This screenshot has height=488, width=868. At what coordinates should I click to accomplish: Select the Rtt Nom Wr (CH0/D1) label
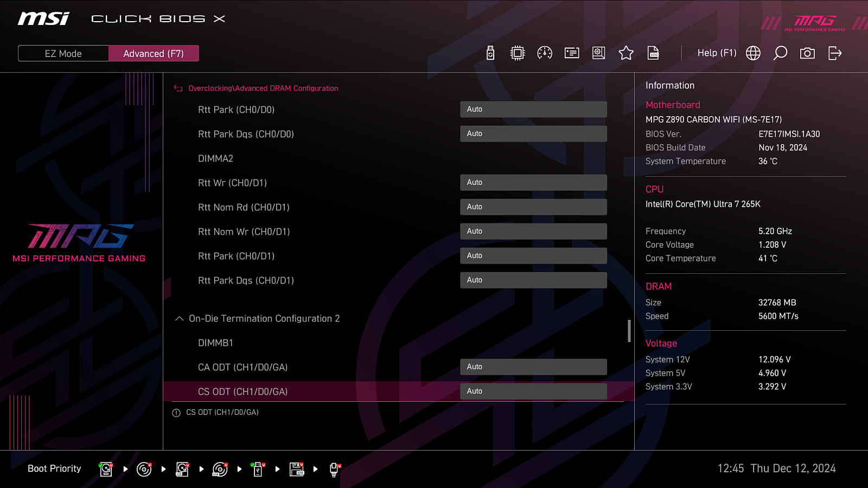pyautogui.click(x=244, y=232)
